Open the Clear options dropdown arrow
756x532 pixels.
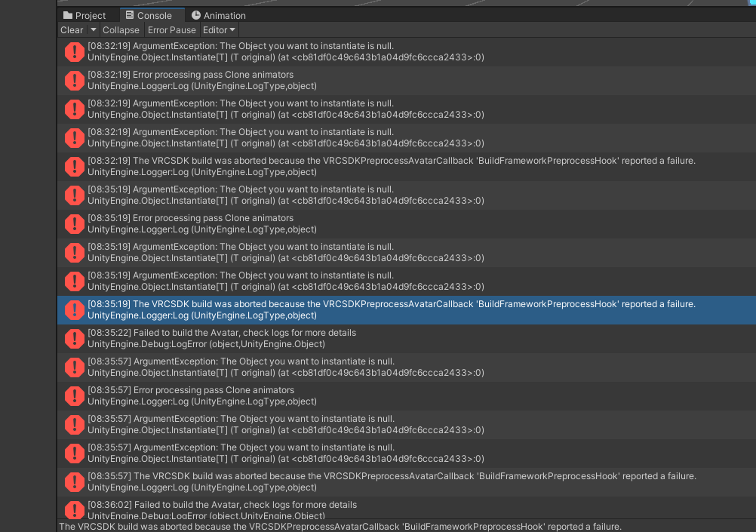coord(94,30)
